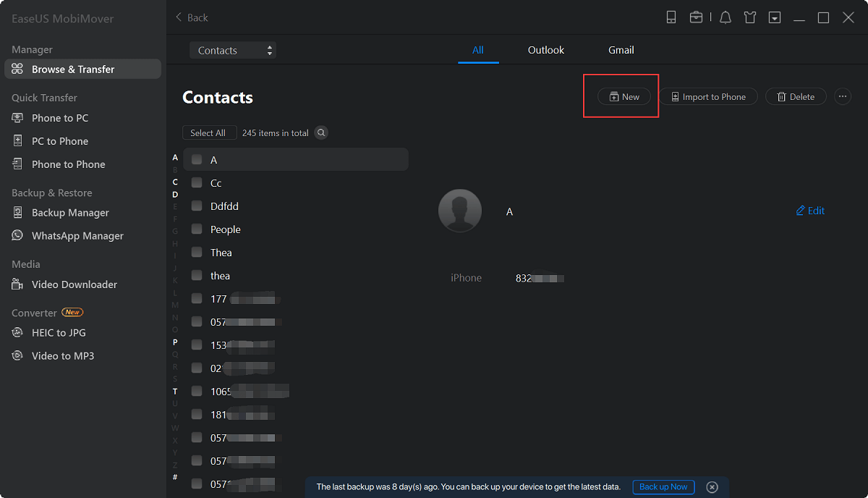This screenshot has height=498, width=868.
Task: Open notifications bell icon
Action: click(726, 17)
